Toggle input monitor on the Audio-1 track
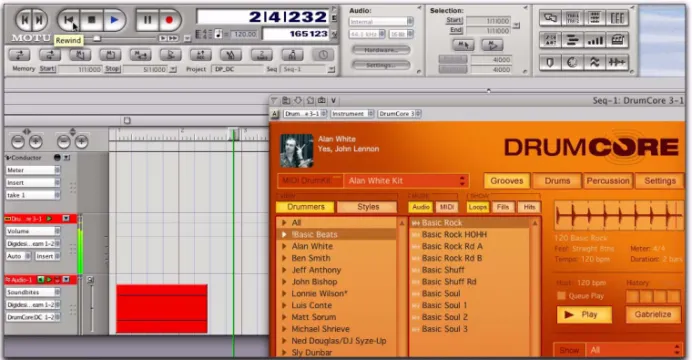Viewport: 692px width, 360px height. pyautogui.click(x=41, y=280)
